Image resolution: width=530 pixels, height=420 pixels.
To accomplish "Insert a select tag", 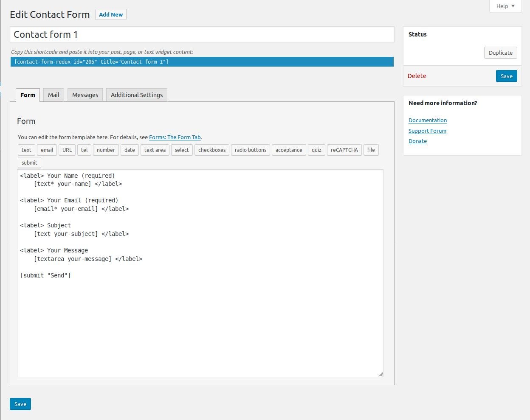I will [x=182, y=150].
